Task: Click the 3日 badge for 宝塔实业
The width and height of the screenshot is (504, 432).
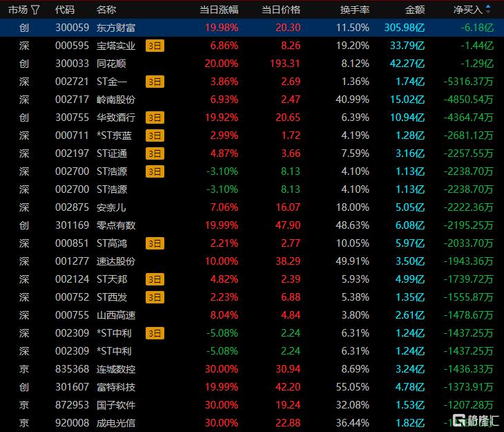Action: [x=155, y=46]
